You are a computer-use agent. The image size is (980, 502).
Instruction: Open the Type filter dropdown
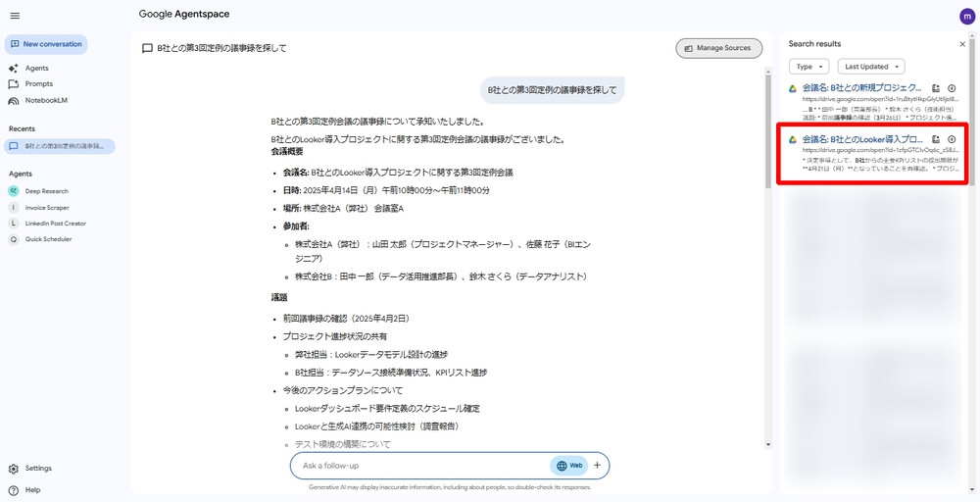tap(808, 67)
